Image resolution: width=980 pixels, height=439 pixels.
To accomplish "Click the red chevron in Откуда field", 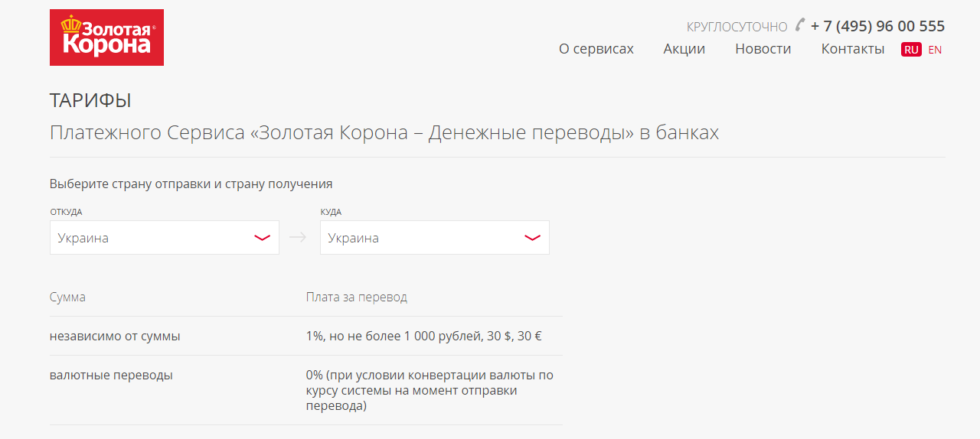I will (262, 238).
